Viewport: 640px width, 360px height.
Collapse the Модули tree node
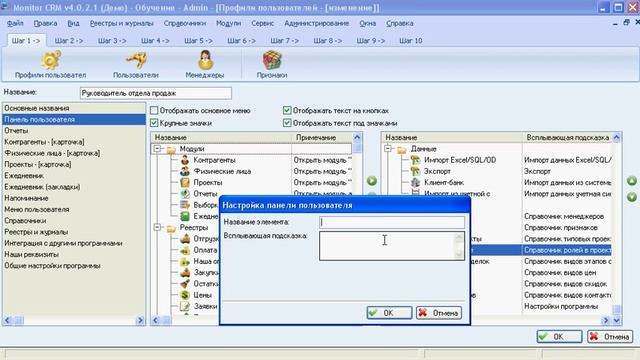(157, 149)
